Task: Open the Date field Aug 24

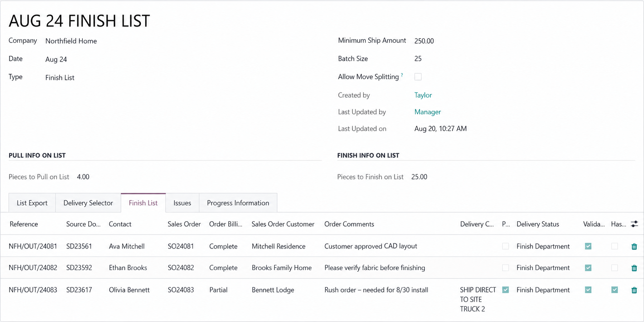Action: [56, 60]
